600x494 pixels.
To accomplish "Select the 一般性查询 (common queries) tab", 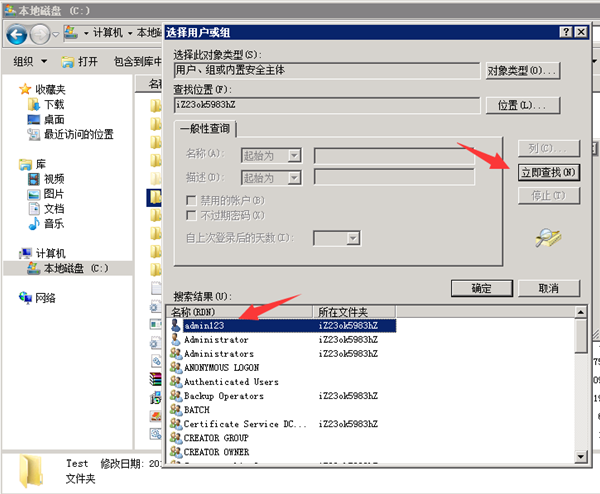I will [x=206, y=128].
